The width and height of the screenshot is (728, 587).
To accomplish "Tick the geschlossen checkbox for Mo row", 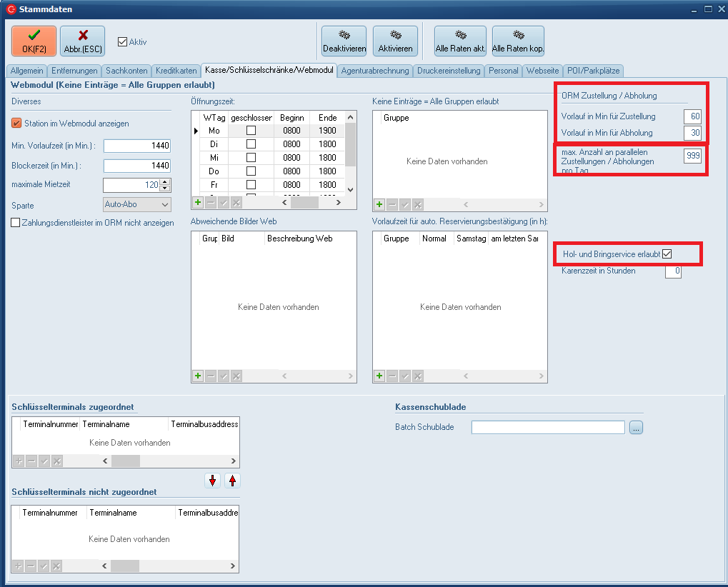I will (x=251, y=131).
